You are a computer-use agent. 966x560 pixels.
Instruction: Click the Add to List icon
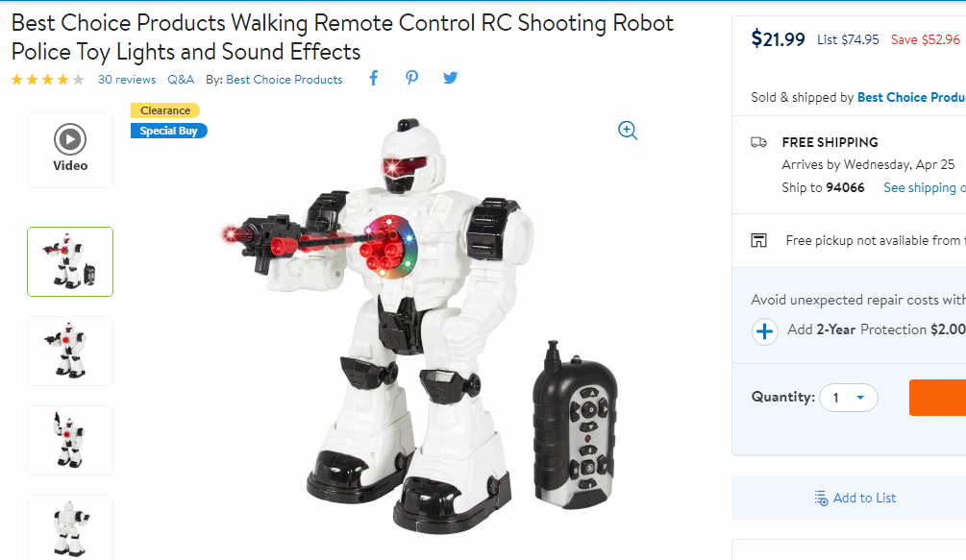(x=821, y=499)
